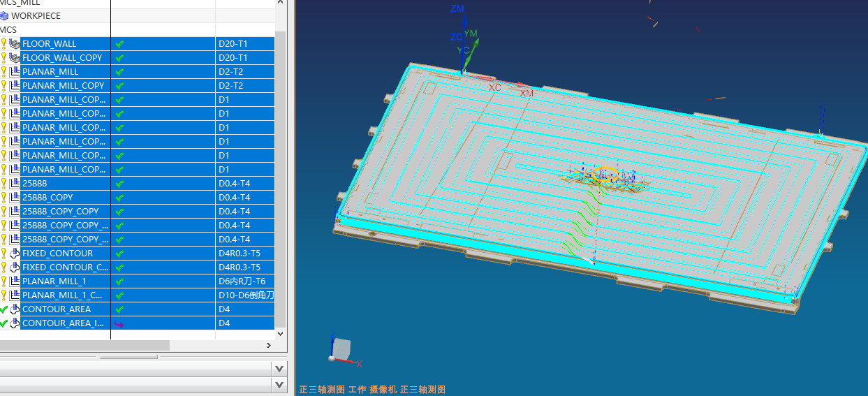This screenshot has height=396, width=868.
Task: Select the PLANAR_MILL operation
Action: click(50, 71)
